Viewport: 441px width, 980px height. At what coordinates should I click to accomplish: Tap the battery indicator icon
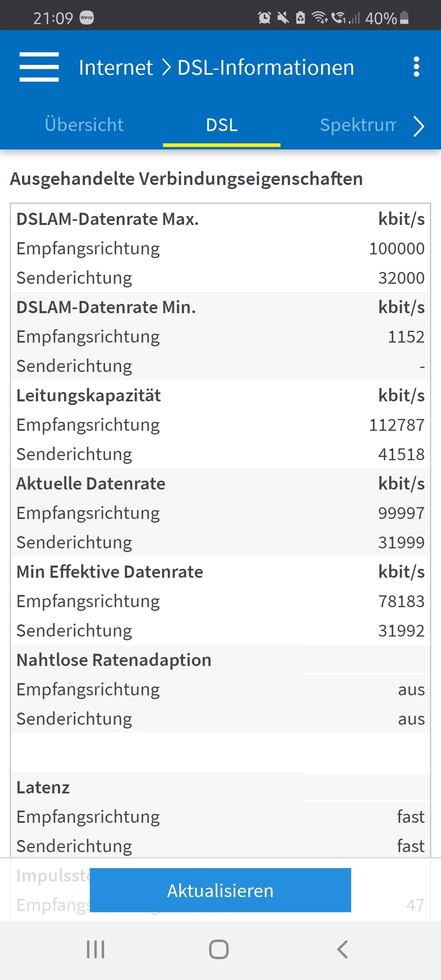[404, 18]
